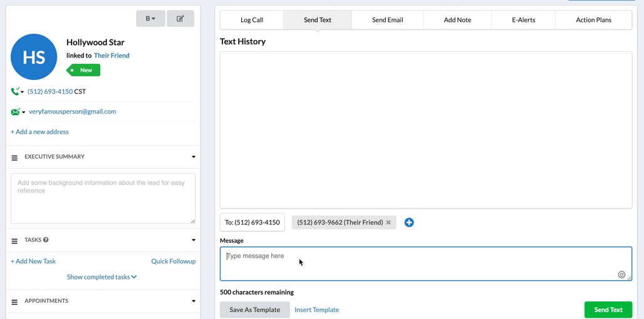The image size is (644, 319).
Task: Click the Tasks help question mark icon
Action: coord(46,240)
